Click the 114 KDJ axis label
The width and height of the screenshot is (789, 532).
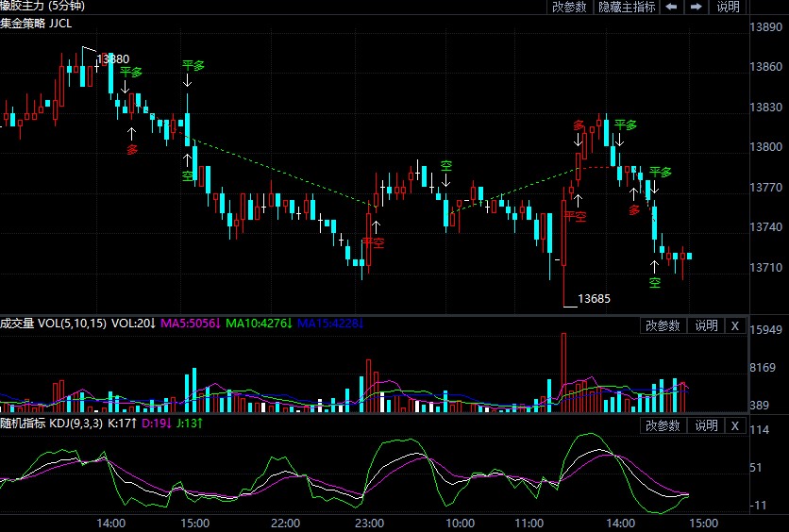tap(760, 429)
